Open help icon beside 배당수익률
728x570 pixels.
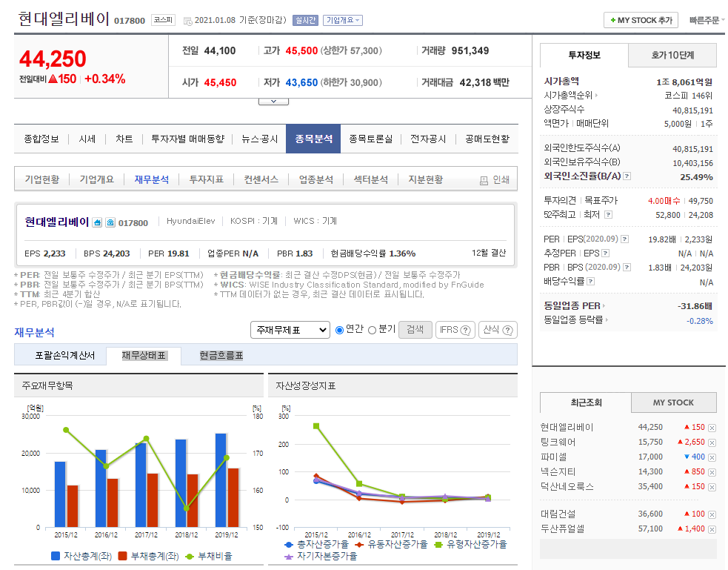[590, 281]
